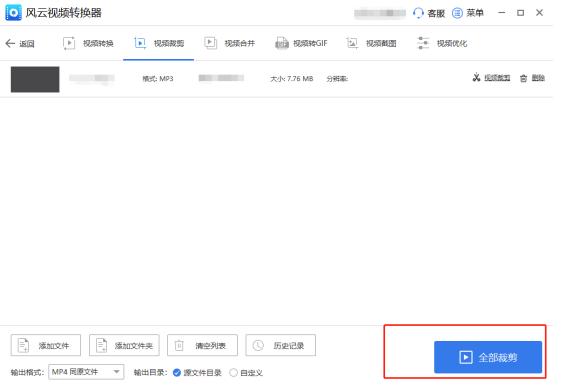Select the 自定义 output directory radio

point(233,372)
